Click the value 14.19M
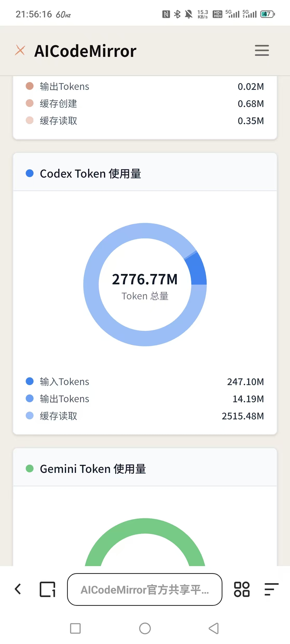 coord(248,399)
